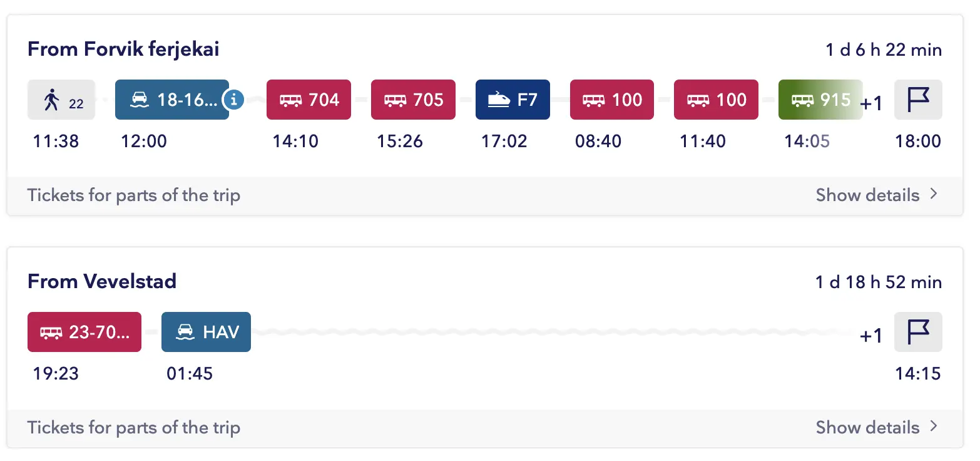Open the From Vevelstad trip heading
Viewport: 980px width, 461px height.
102,281
